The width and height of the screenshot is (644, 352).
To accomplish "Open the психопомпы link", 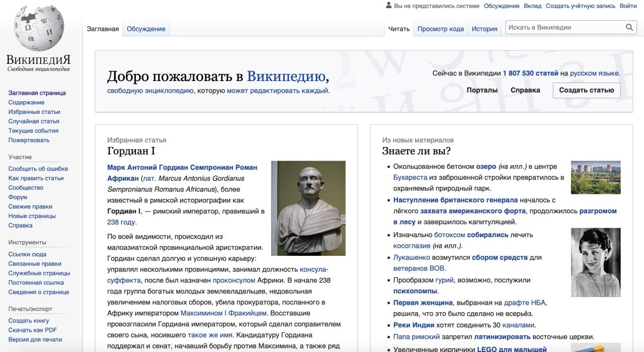I will [x=416, y=291].
